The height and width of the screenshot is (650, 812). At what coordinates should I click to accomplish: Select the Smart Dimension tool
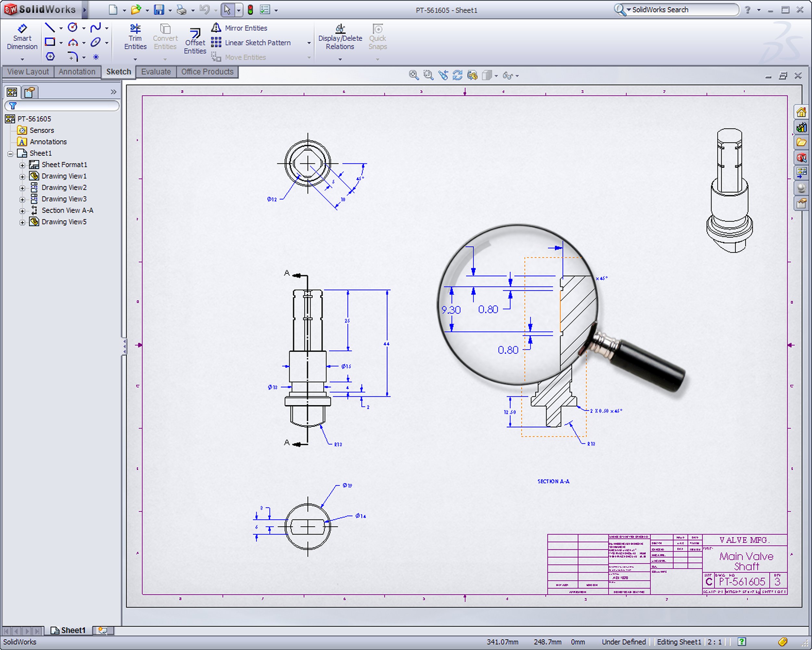pos(22,38)
